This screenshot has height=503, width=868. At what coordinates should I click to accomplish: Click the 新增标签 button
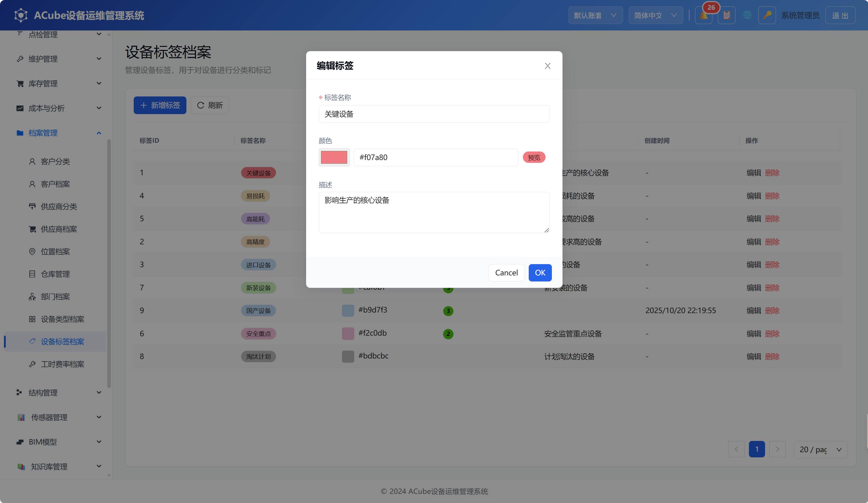click(x=160, y=105)
